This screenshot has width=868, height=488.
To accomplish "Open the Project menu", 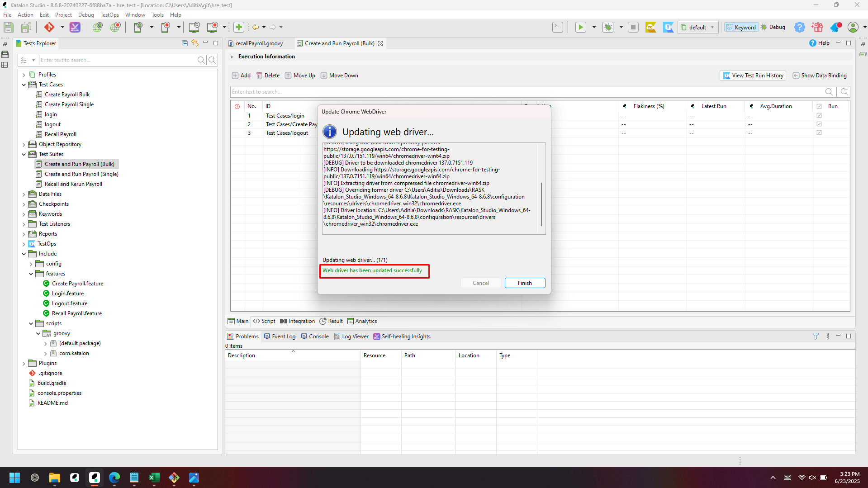I will (x=63, y=15).
